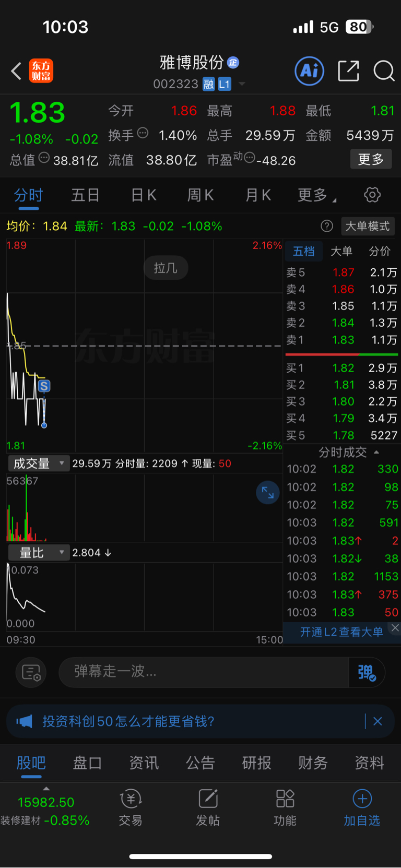Tap the 换手 info face icon

(x=143, y=134)
